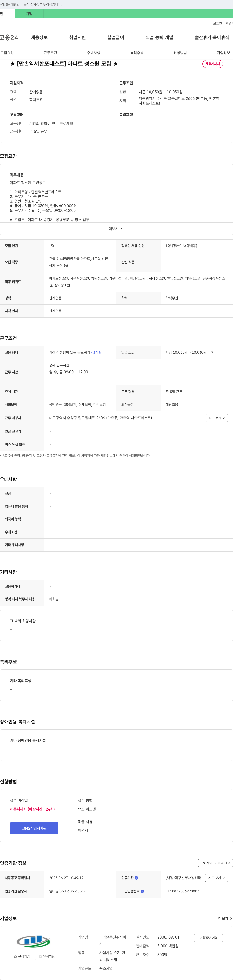Click the 로그인 link
Screen dimensions: 233x980
click(x=217, y=24)
